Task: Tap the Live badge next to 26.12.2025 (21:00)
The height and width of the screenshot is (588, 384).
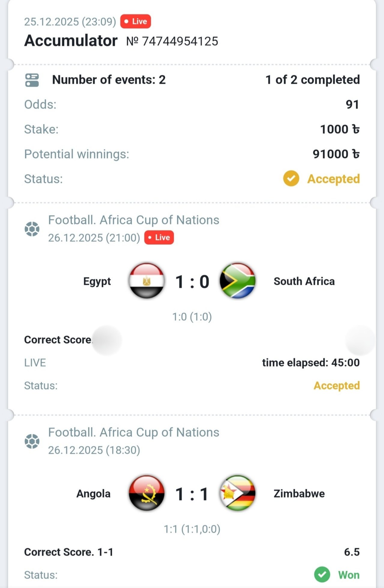Action: click(159, 237)
